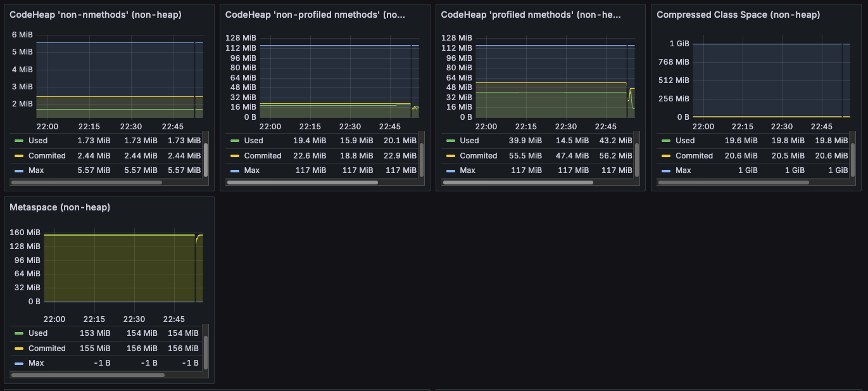Toggle Max series in non-profiled nmethods legend
Screen dimensions: 868x391
(x=251, y=170)
